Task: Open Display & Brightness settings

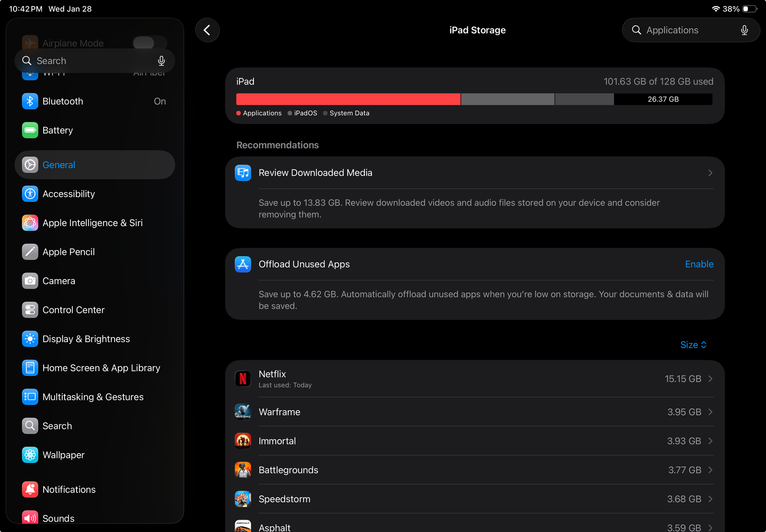Action: coord(86,339)
